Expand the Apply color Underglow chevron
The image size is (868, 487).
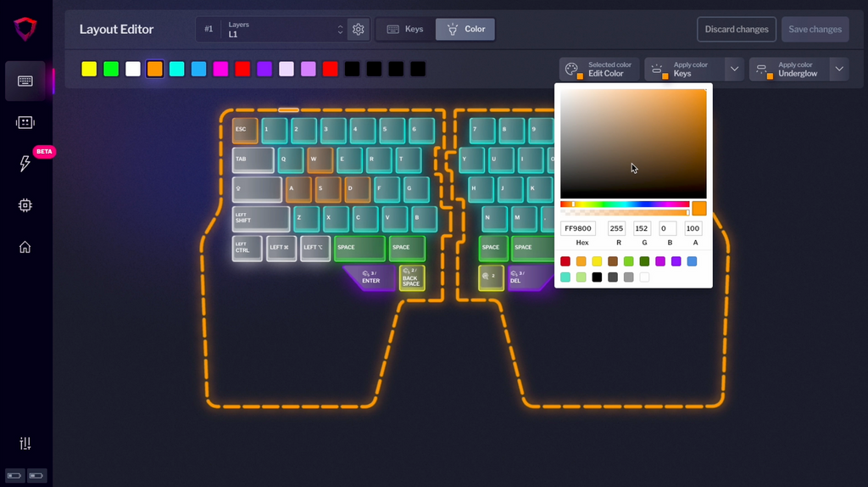click(x=839, y=69)
